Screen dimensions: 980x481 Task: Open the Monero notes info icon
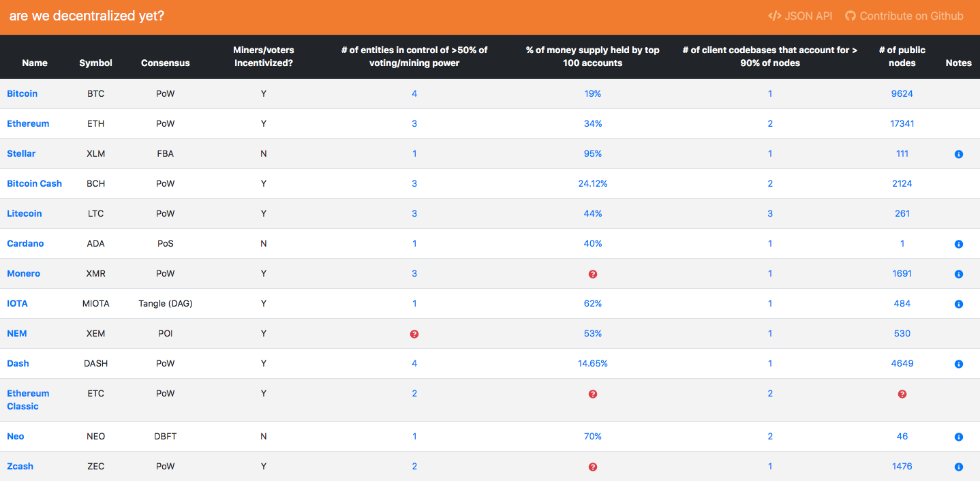point(958,274)
